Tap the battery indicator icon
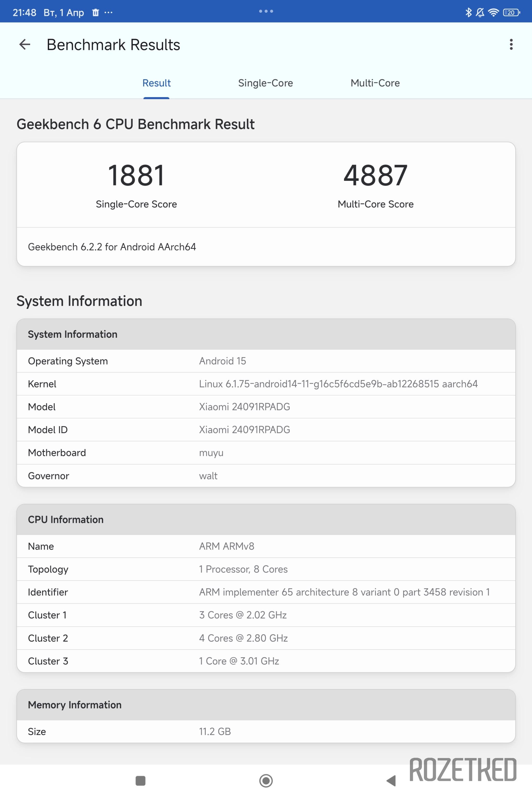532x797 pixels. click(x=511, y=12)
